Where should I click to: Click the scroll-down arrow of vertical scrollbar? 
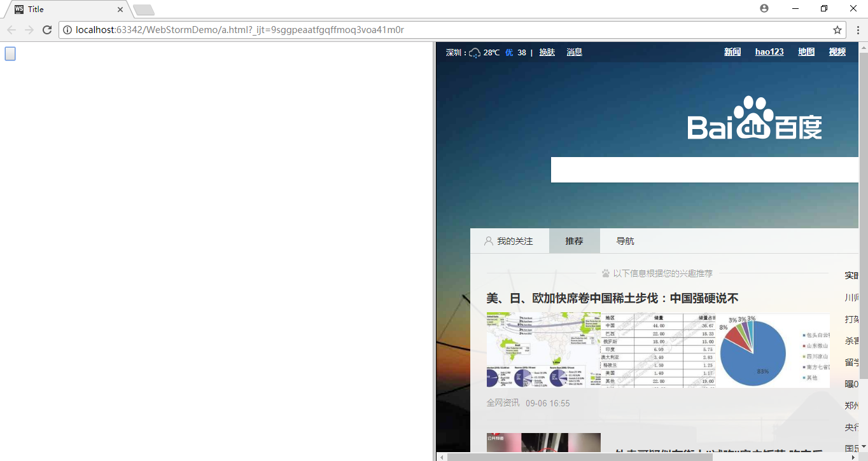864,446
